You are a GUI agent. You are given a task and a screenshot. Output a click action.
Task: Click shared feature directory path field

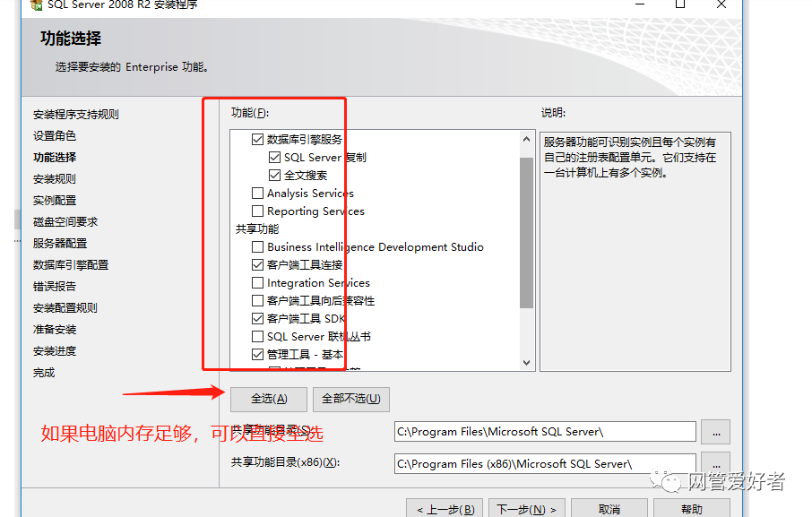pos(545,432)
